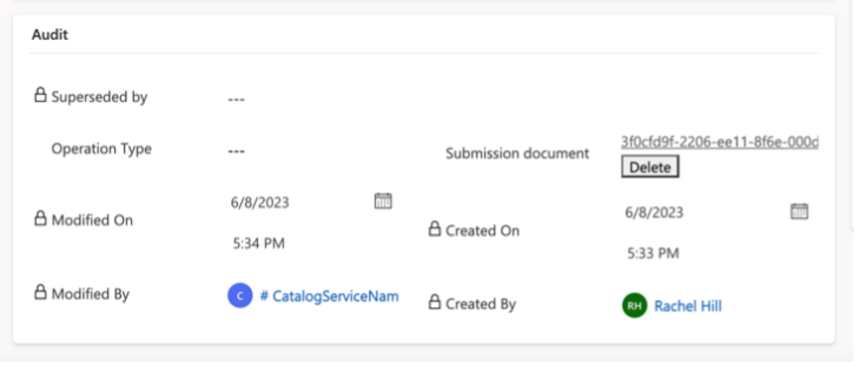This screenshot has width=858, height=366.
Task: Click the Operation Type label
Action: click(x=102, y=149)
